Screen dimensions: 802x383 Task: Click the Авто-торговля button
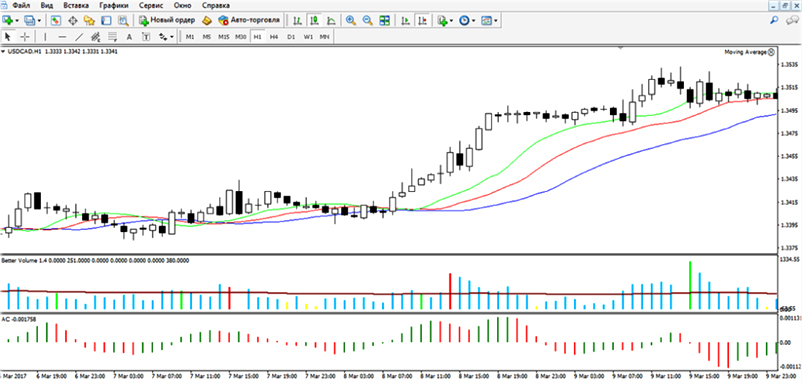tap(249, 20)
